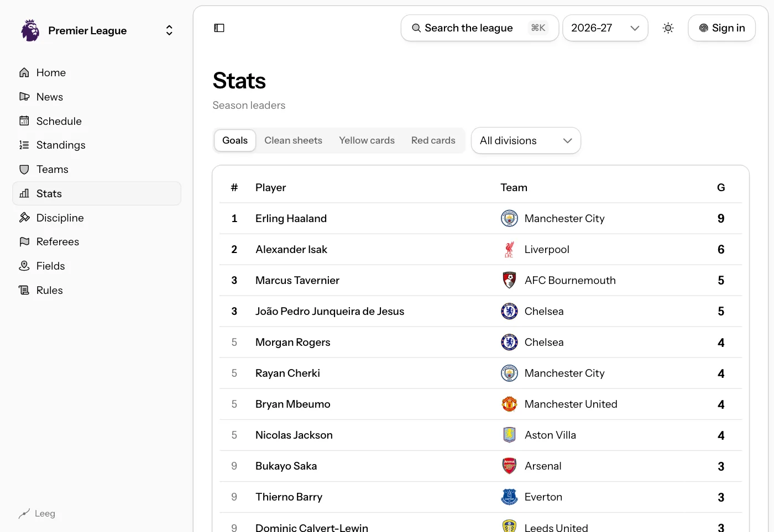Select Nicolas Jackson's name
The image size is (774, 532).
(x=294, y=435)
